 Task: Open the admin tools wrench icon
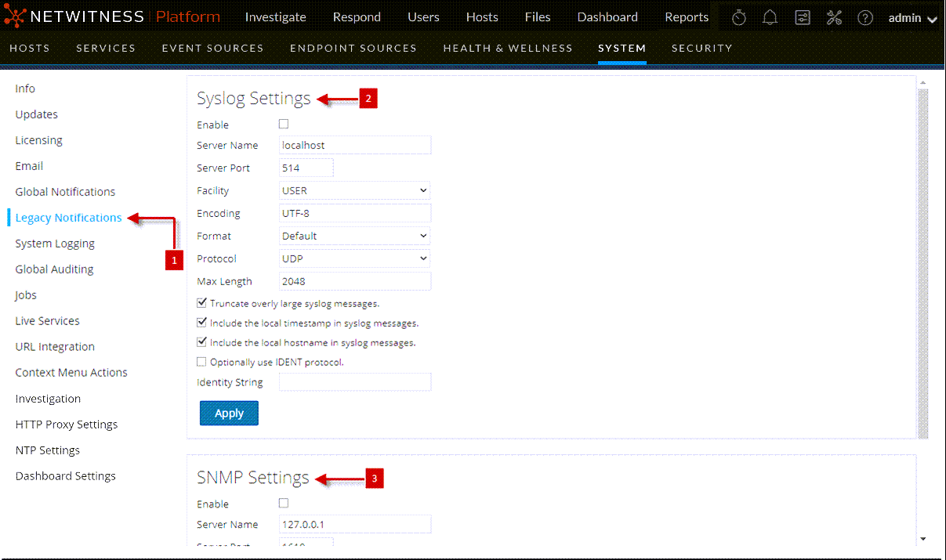pyautogui.click(x=834, y=18)
